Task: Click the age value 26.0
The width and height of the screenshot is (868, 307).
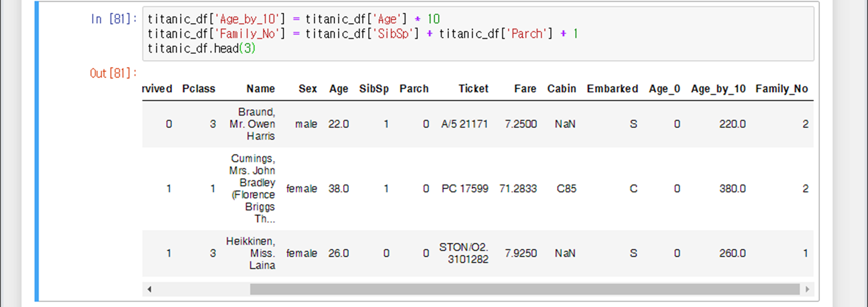Action: click(x=339, y=253)
